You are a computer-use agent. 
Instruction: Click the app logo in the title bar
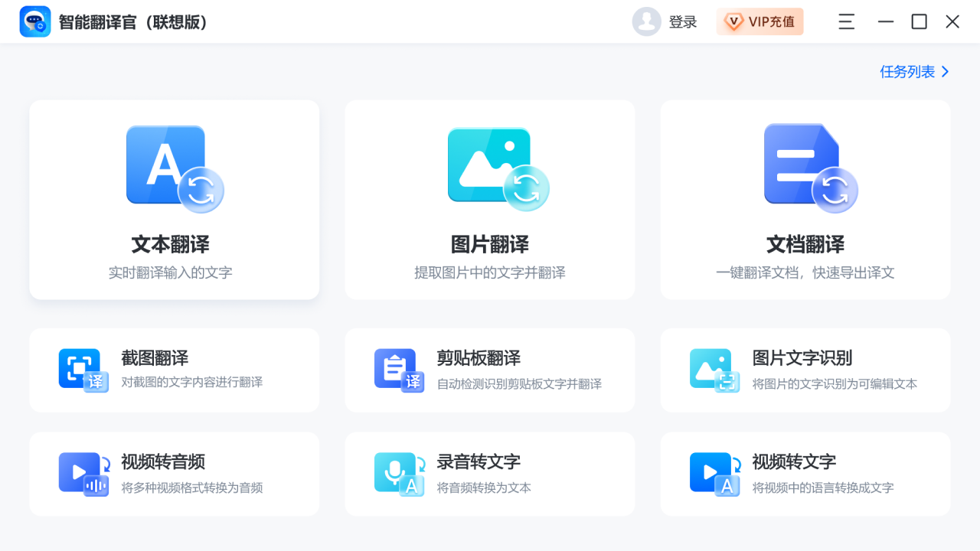click(x=35, y=21)
